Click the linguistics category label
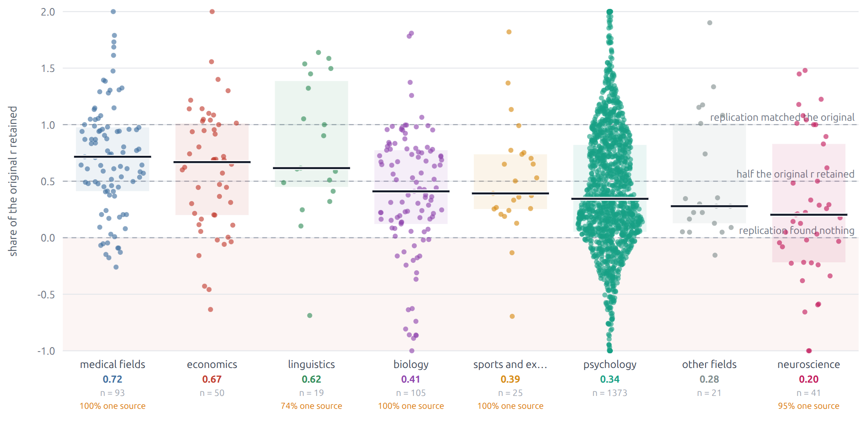Viewport: 868px width, 427px height. [312, 364]
